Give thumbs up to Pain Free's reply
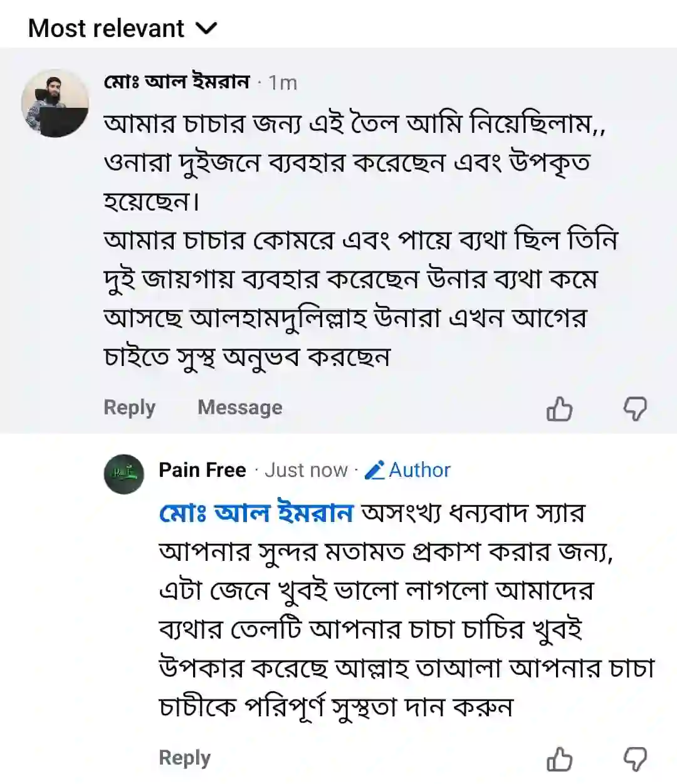 click(x=559, y=760)
